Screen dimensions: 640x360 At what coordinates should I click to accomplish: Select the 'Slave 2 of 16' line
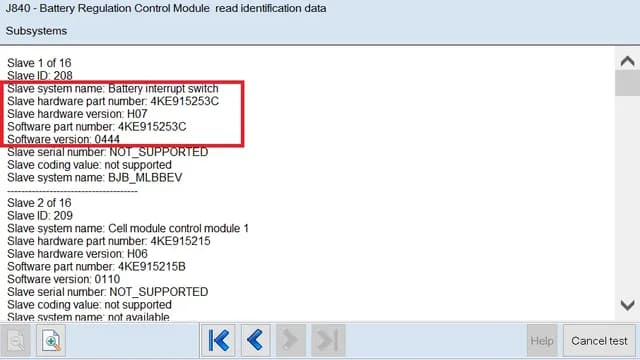coord(39,203)
